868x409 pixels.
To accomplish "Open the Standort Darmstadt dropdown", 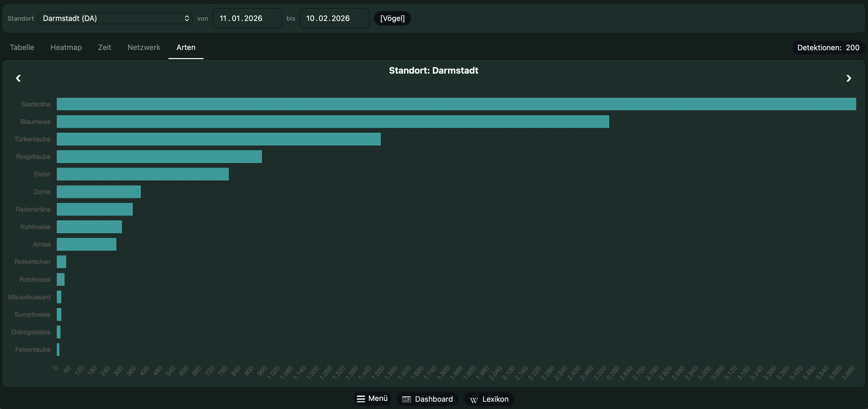I will (x=111, y=18).
